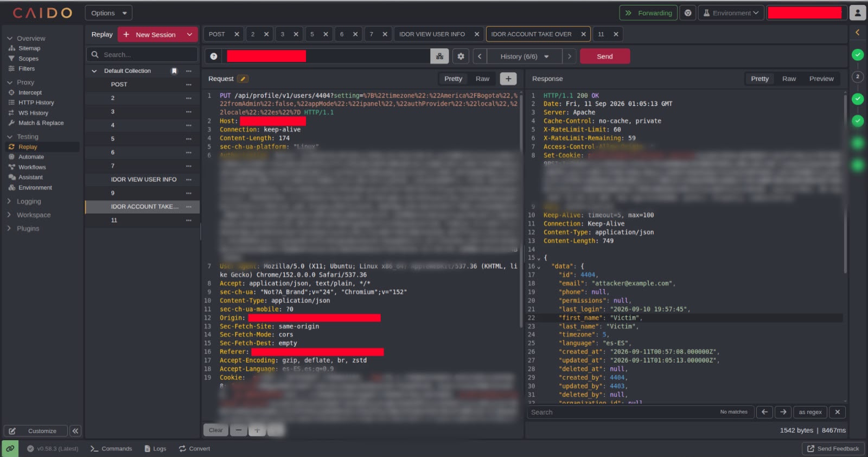Jump to previous search match arrow

coord(764,412)
